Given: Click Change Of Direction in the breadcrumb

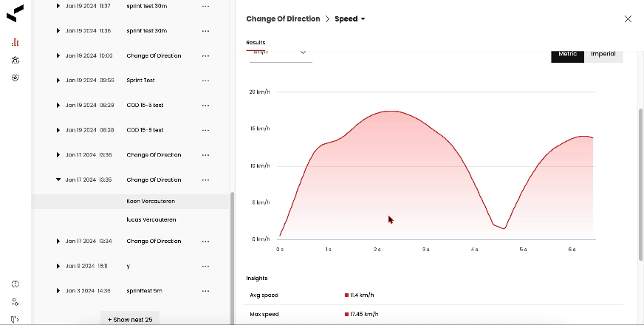Looking at the screenshot, I should (x=283, y=19).
